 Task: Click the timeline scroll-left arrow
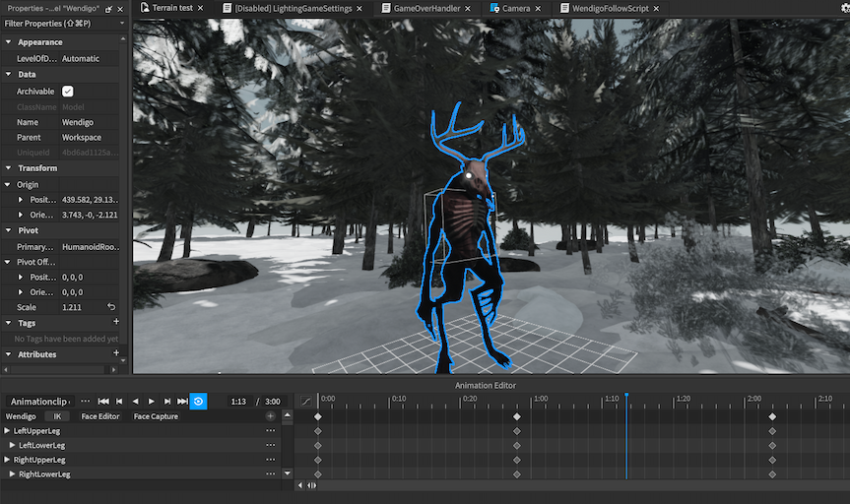300,485
